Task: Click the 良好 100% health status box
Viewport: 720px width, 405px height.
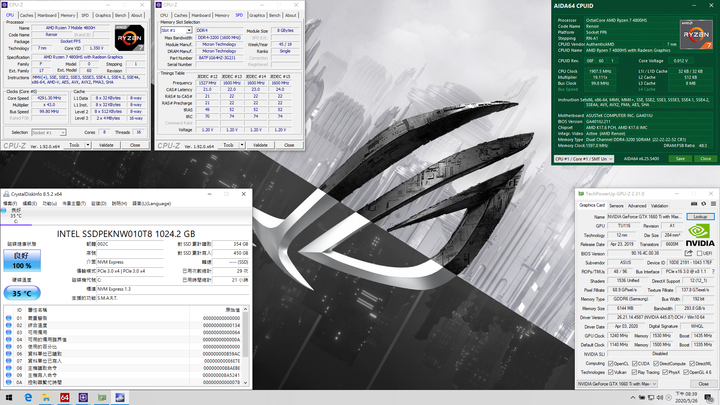Action: [x=22, y=260]
